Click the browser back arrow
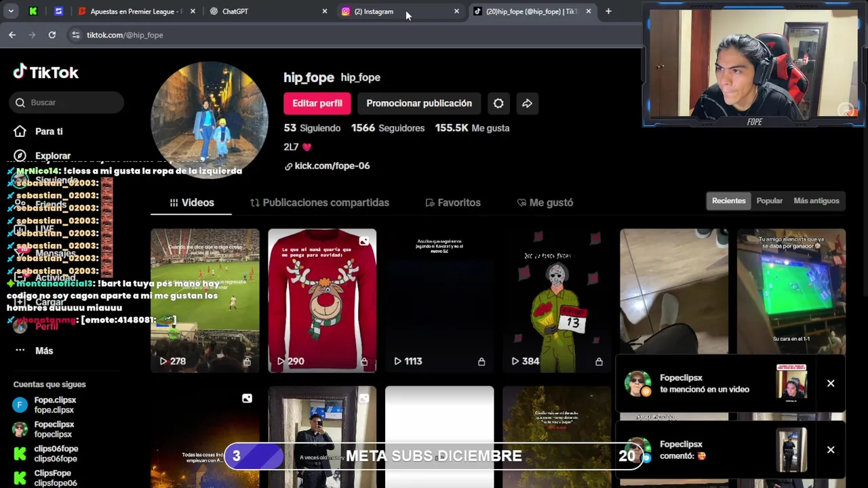 coord(12,35)
